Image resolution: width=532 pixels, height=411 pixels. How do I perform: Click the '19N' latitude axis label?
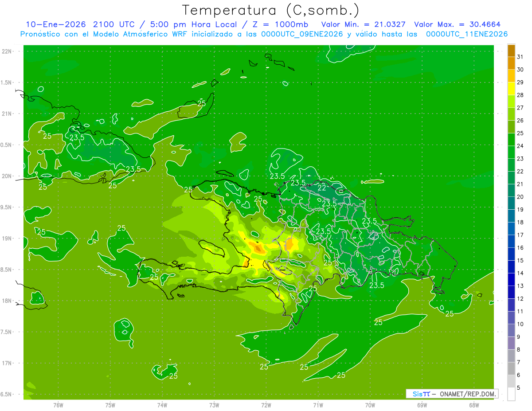pyautogui.click(x=7, y=239)
